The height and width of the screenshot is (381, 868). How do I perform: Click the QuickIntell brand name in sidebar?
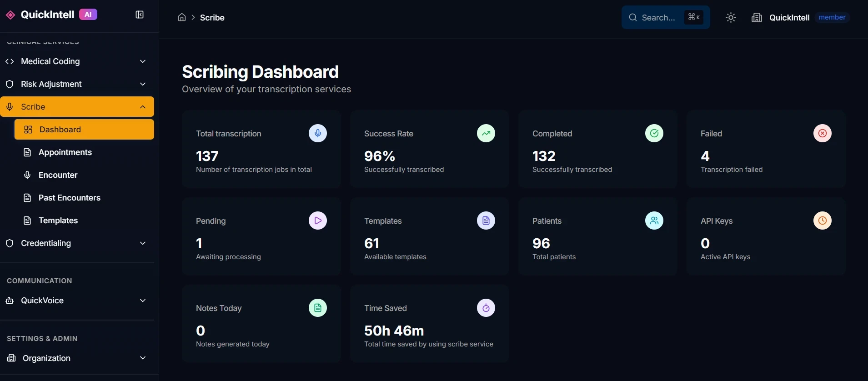click(x=47, y=15)
